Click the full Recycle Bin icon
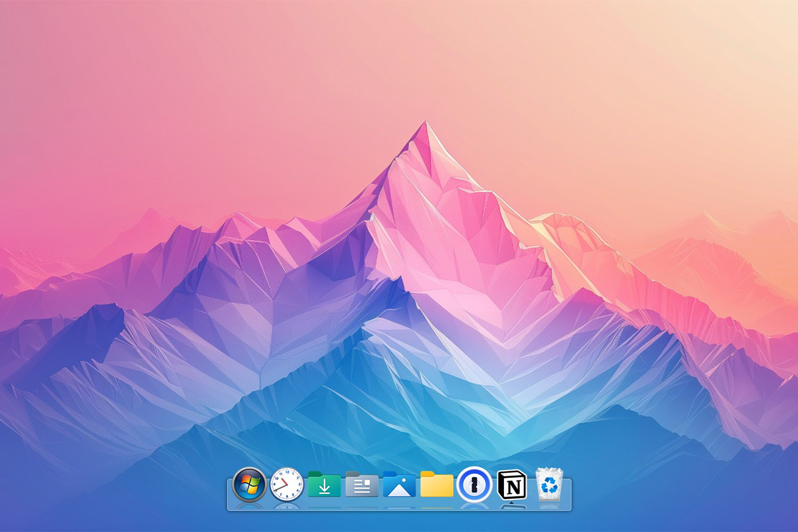Screen dimensions: 798x532 [x=550, y=484]
